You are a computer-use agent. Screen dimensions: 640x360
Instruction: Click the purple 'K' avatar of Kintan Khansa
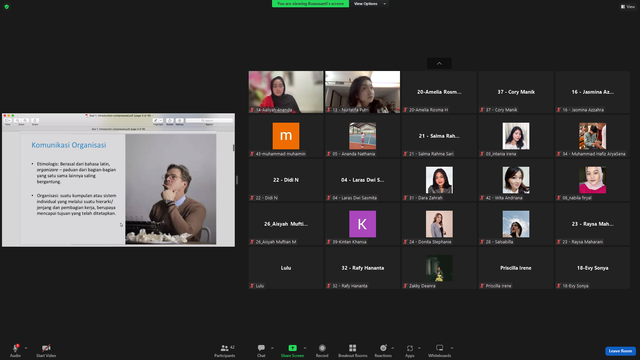(362, 224)
